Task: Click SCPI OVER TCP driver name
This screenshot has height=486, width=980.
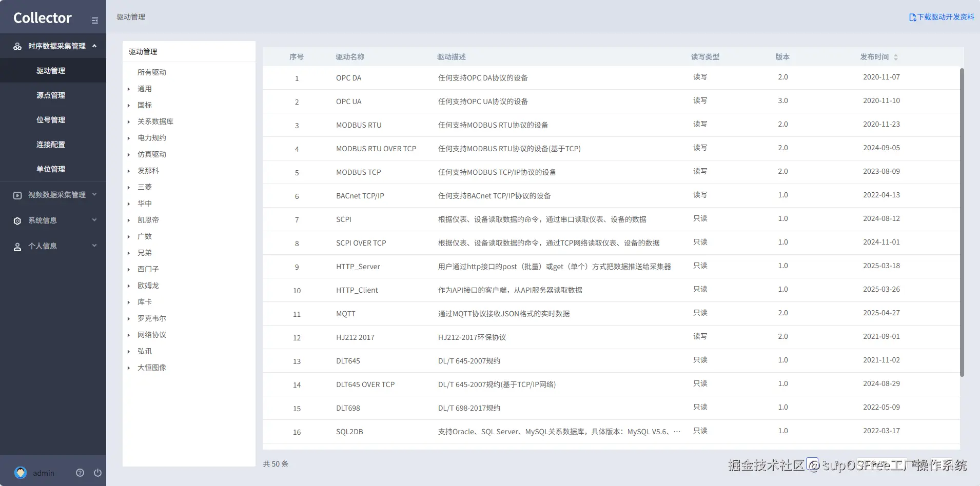Action: click(x=361, y=243)
